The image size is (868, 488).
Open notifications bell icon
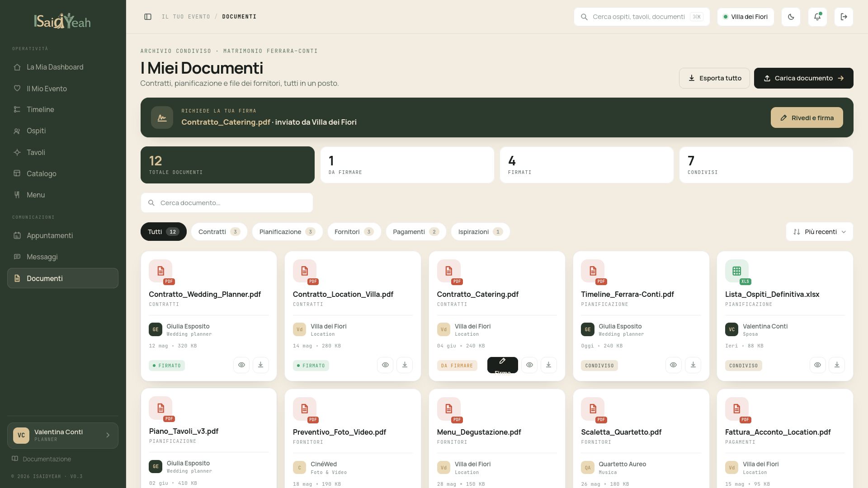tap(817, 17)
